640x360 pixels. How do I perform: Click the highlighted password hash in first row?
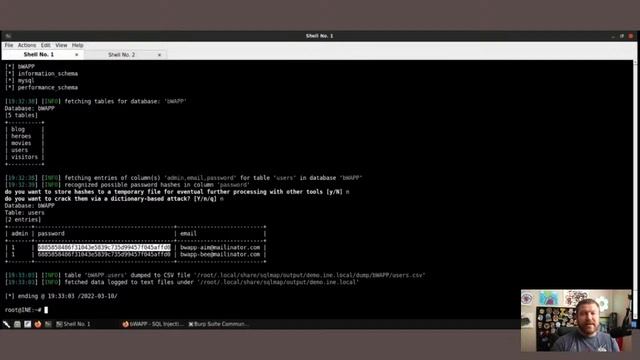[x=104, y=247]
